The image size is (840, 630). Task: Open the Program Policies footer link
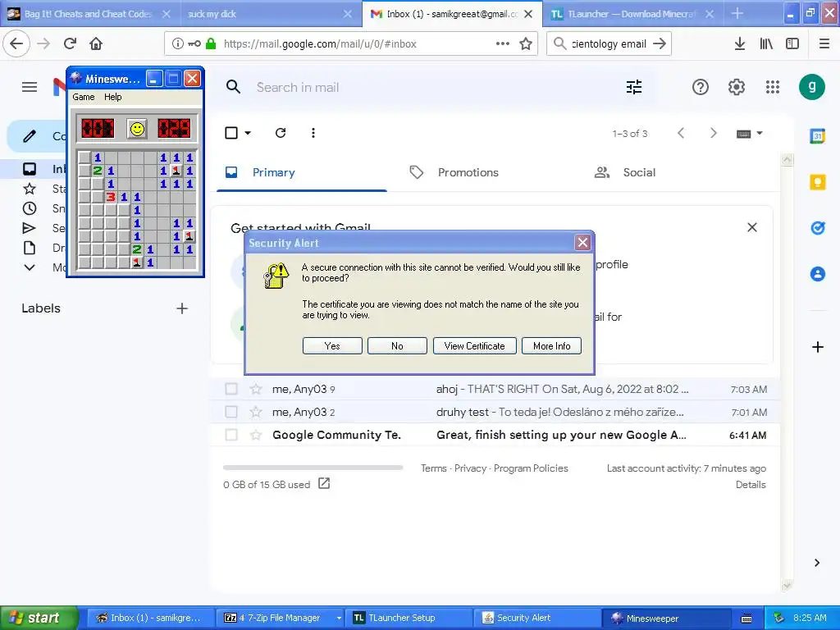pyautogui.click(x=531, y=468)
